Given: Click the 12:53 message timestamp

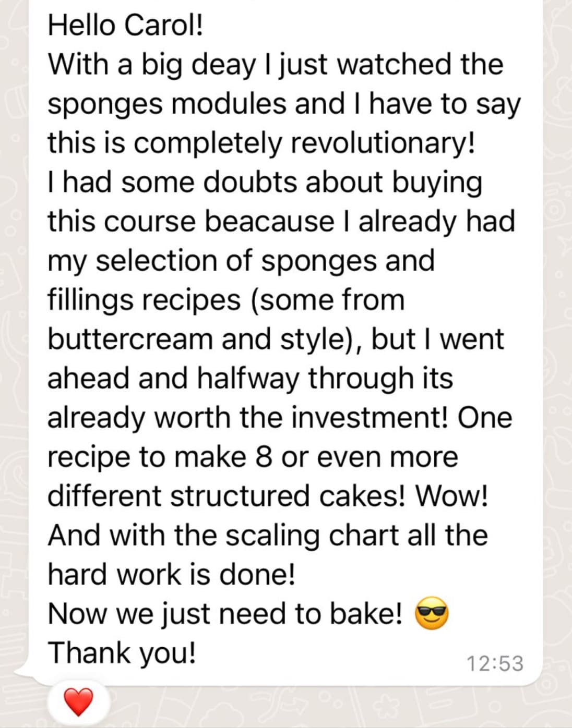Looking at the screenshot, I should pyautogui.click(x=495, y=664).
